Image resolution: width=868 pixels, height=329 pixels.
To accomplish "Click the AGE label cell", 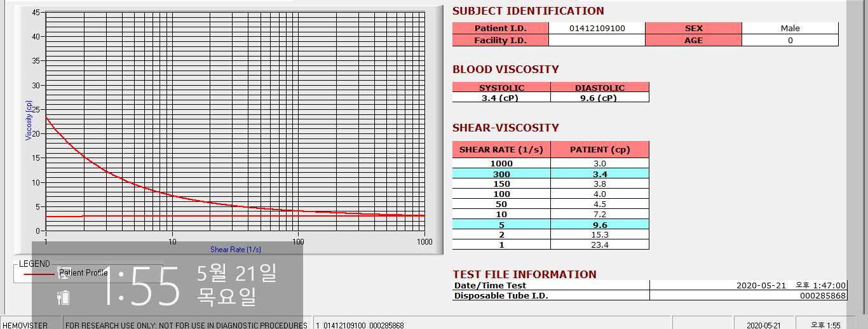I will click(693, 40).
